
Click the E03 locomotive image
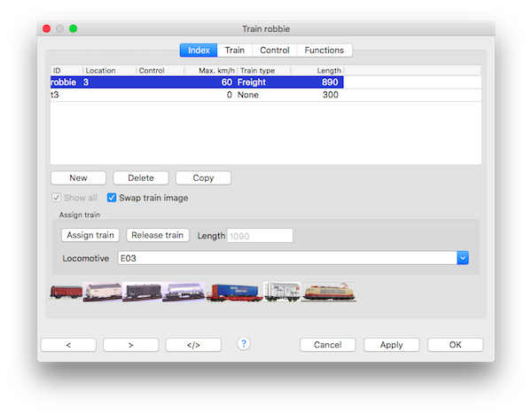[x=329, y=293]
